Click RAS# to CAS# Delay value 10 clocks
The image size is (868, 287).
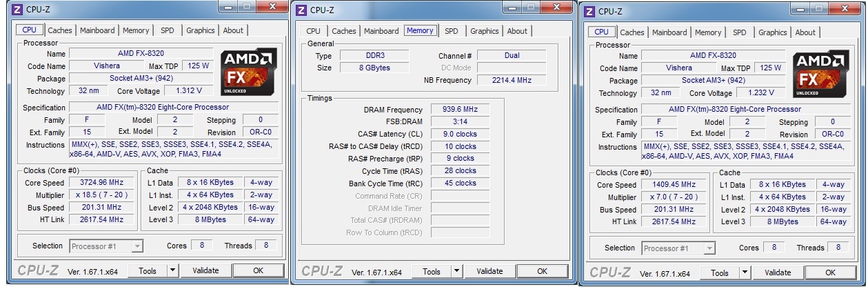(460, 146)
